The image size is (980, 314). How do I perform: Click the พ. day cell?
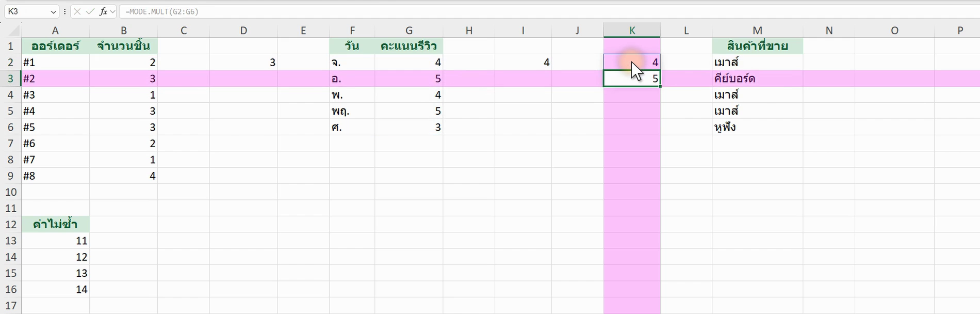click(352, 95)
